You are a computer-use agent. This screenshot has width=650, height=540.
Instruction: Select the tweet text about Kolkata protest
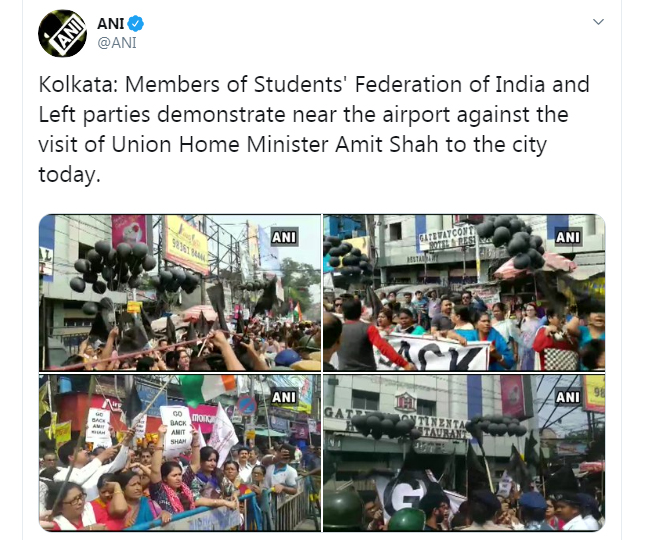[x=314, y=129]
